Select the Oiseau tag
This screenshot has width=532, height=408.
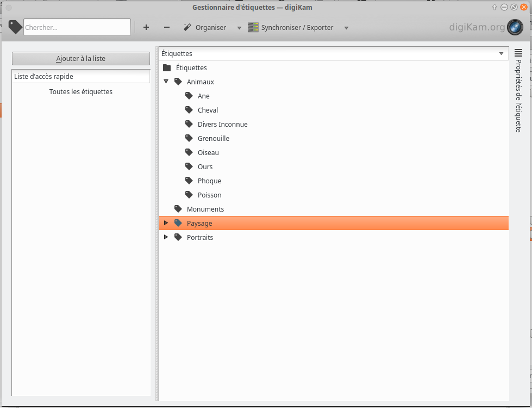(x=208, y=152)
